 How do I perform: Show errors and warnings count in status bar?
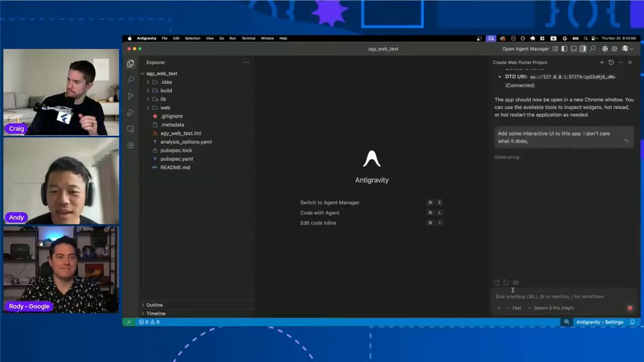point(149,322)
